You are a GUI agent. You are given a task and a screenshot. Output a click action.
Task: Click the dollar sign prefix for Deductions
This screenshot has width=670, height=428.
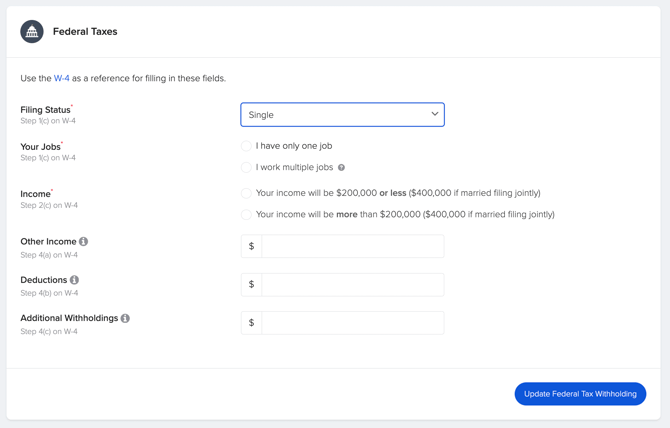251,284
